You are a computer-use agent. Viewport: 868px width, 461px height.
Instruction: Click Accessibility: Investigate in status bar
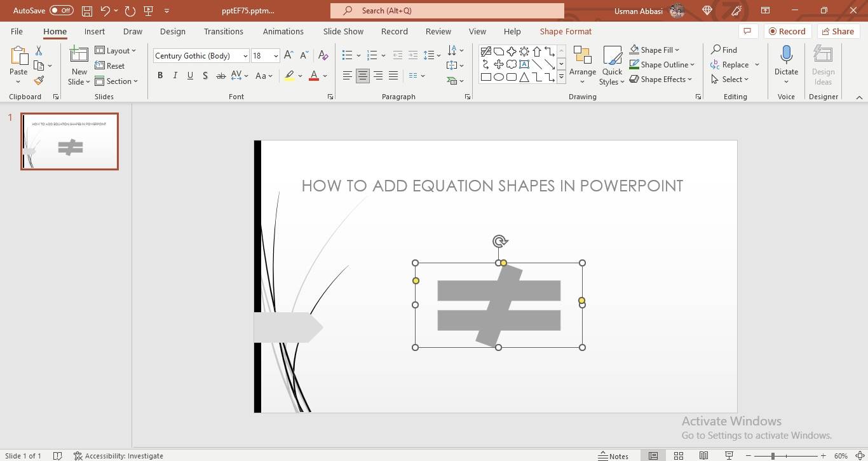[x=118, y=456]
